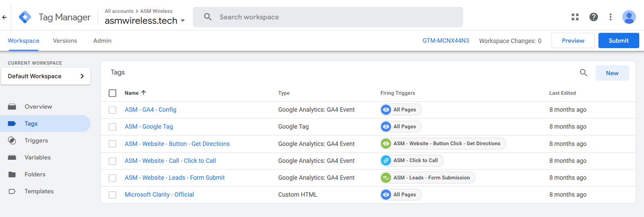Tick the select-all checkbox in Tags header
This screenshot has height=217, width=644.
coord(113,93)
